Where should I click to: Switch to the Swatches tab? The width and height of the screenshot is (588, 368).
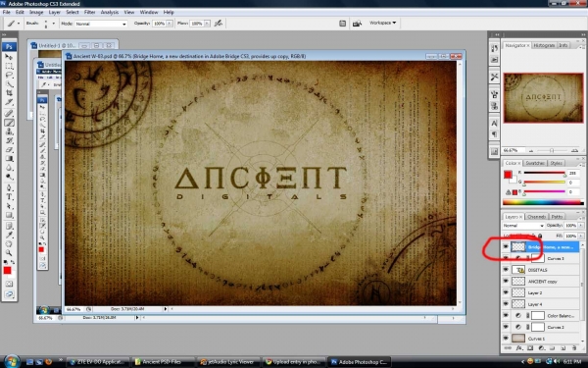[535, 163]
